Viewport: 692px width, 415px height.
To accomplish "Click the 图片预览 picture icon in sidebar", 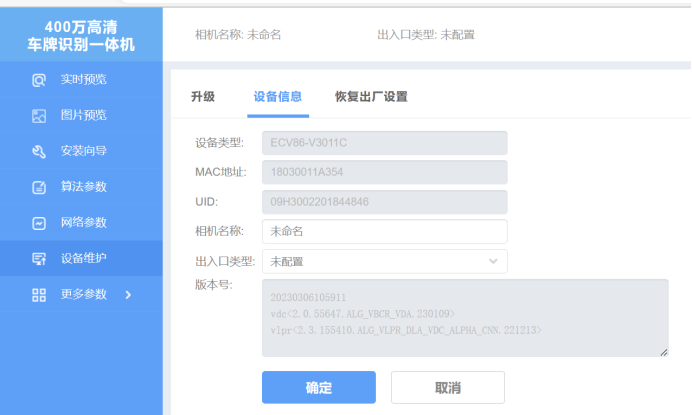I will pyautogui.click(x=39, y=116).
